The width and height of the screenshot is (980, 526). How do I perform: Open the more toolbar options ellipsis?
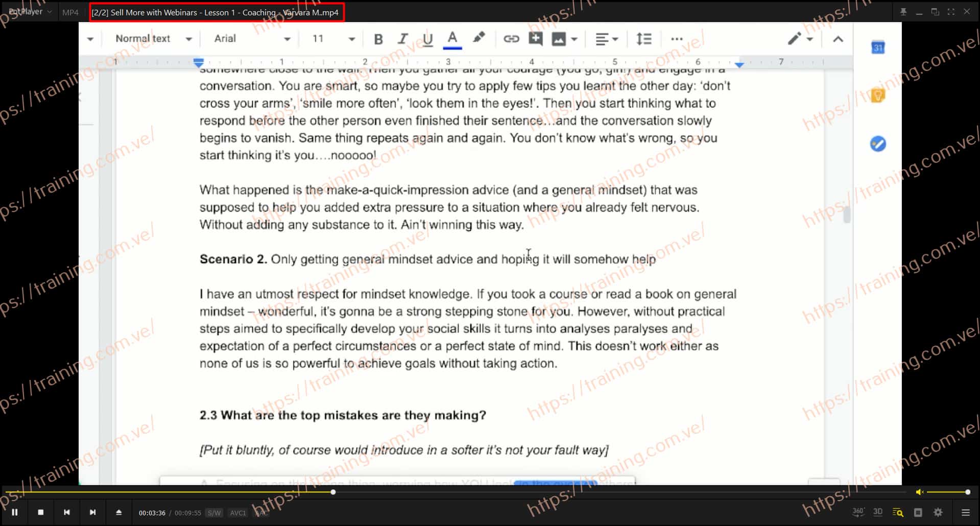click(677, 39)
